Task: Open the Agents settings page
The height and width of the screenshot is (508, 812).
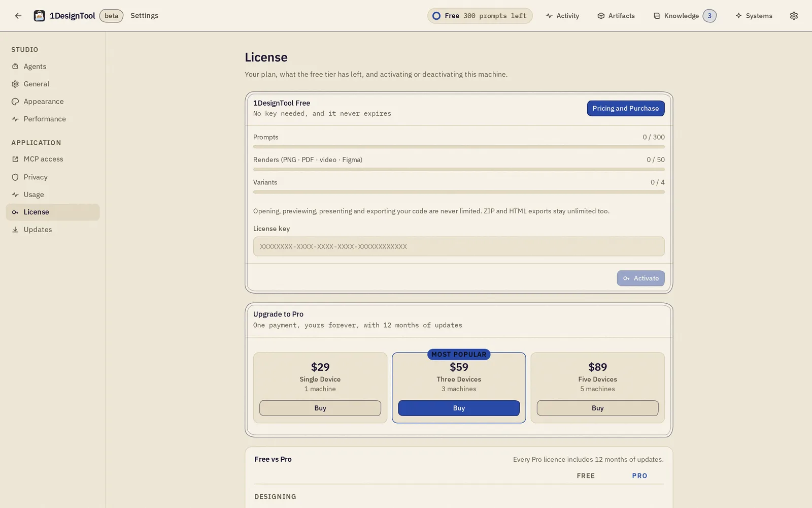Action: 53,67
